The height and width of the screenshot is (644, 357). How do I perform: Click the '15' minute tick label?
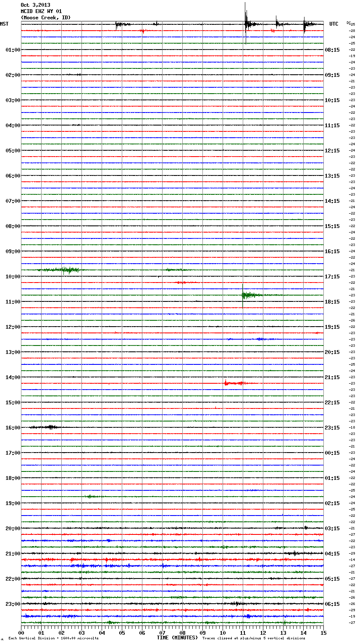[x=323, y=633]
